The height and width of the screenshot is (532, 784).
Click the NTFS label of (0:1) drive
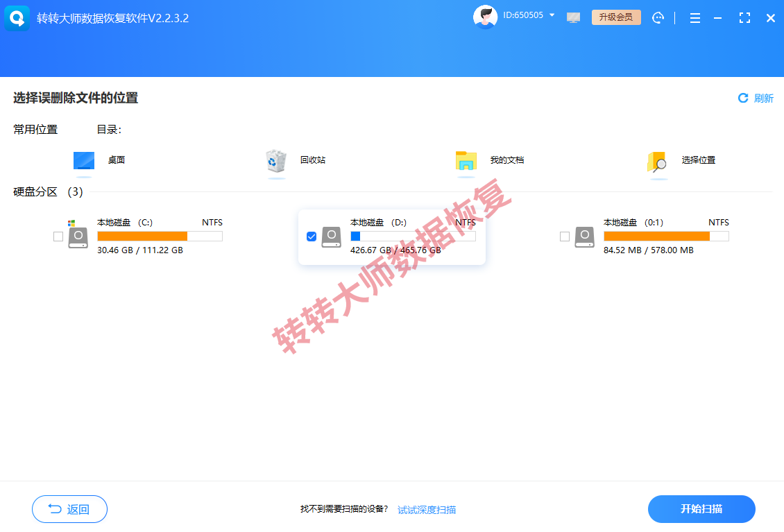click(x=719, y=223)
